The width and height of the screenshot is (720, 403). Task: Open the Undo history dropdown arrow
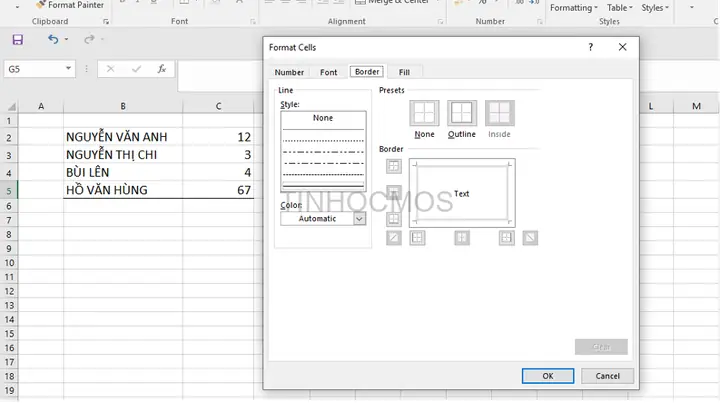pyautogui.click(x=67, y=39)
